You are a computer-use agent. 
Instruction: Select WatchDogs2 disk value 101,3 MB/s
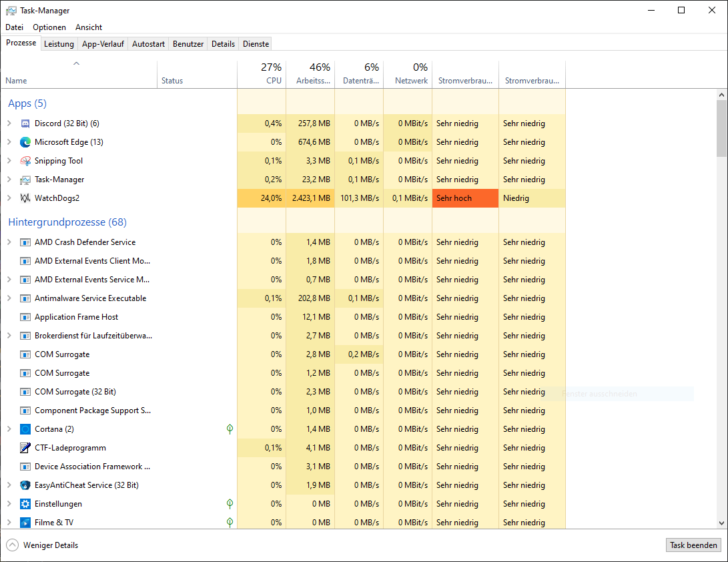359,198
